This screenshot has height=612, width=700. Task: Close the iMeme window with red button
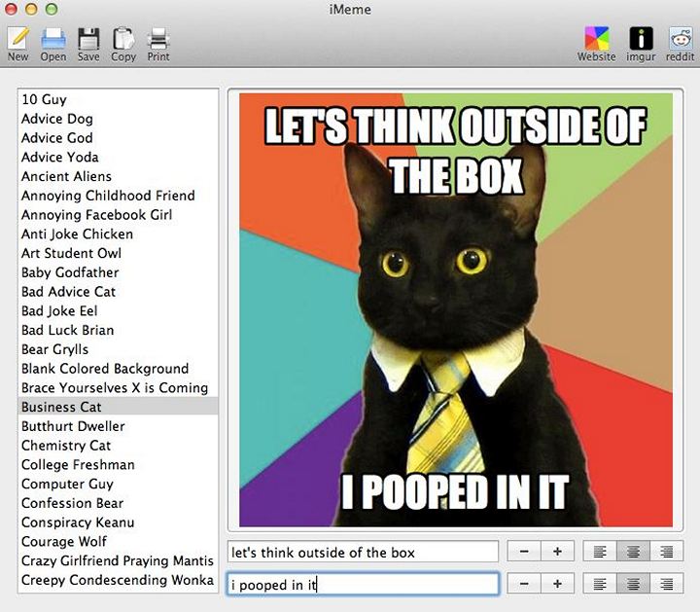(11, 9)
